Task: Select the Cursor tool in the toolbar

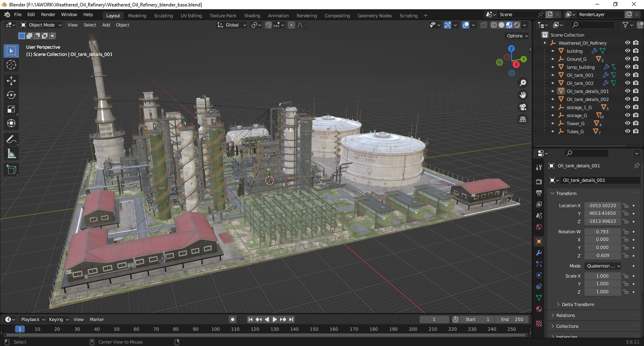Action: point(11,65)
